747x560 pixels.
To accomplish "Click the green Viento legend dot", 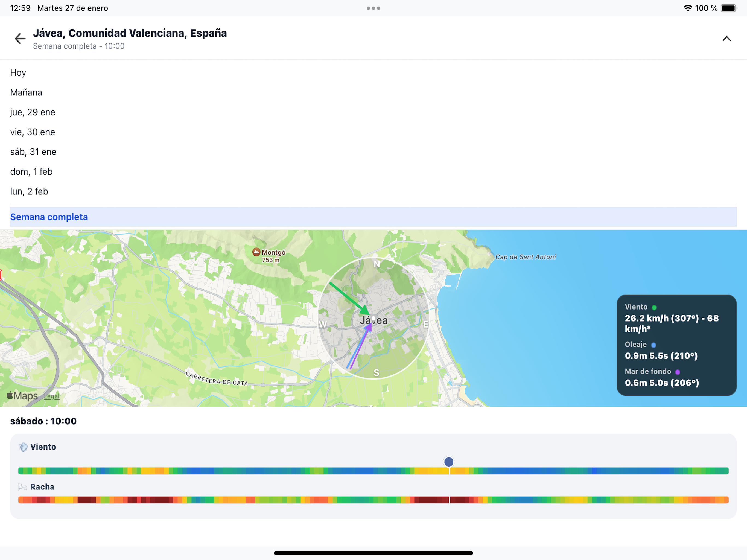I will 654,307.
